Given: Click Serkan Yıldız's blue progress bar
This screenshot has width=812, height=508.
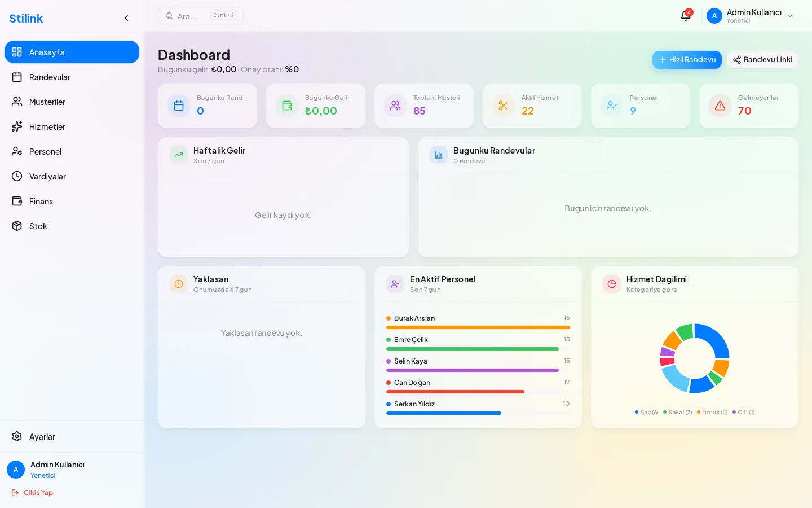Looking at the screenshot, I should pyautogui.click(x=444, y=413).
